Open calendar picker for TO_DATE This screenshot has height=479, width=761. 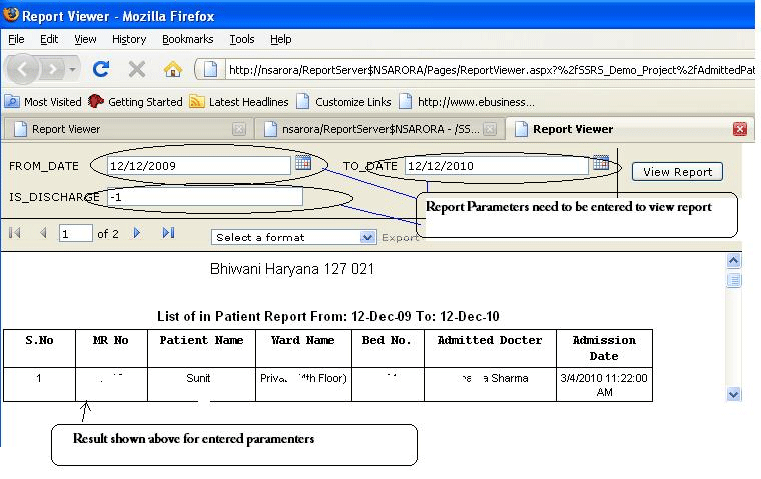[601, 163]
